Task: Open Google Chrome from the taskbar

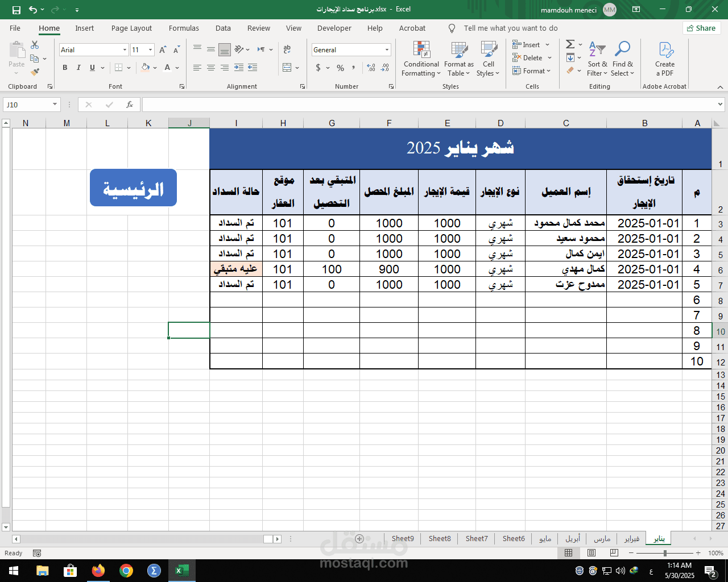Action: tap(126, 571)
